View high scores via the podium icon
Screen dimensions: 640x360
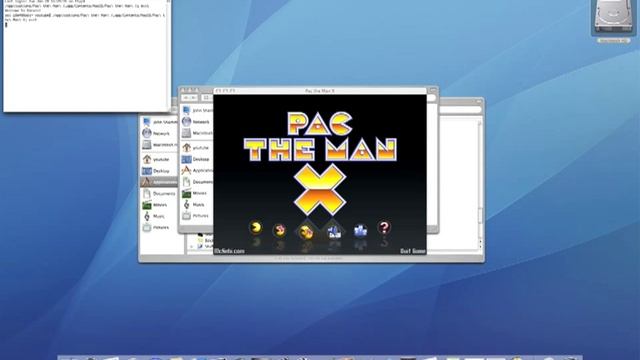click(x=360, y=231)
